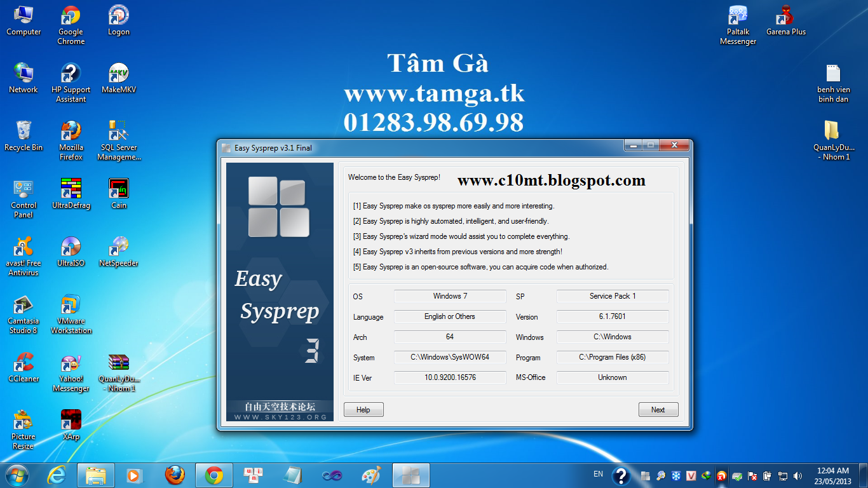The height and width of the screenshot is (488, 868).
Task: Select the VMware Workstation shortcut
Action: pyautogui.click(x=71, y=315)
